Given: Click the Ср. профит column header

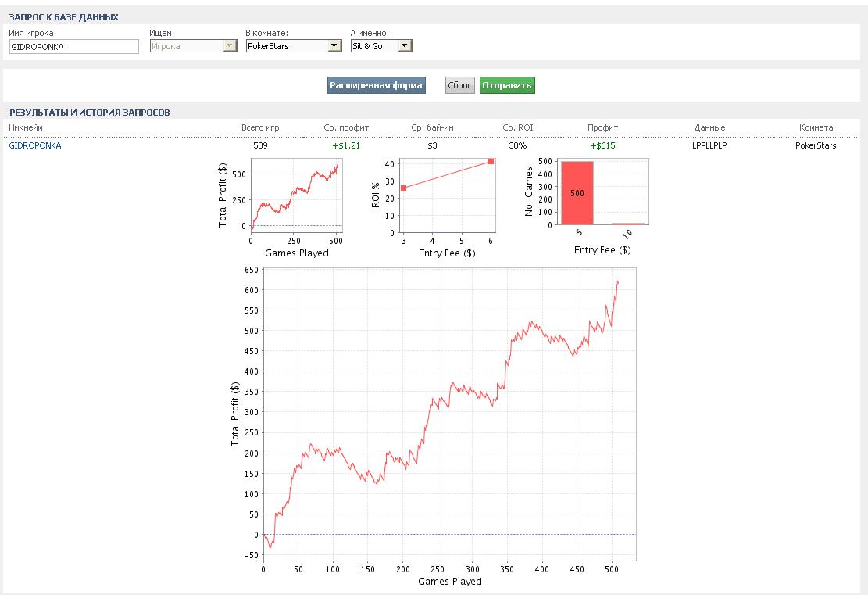Looking at the screenshot, I should pos(346,127).
